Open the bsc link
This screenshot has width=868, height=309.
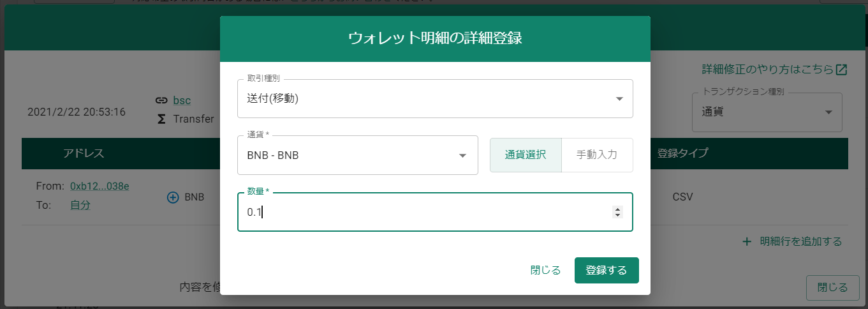(x=182, y=100)
